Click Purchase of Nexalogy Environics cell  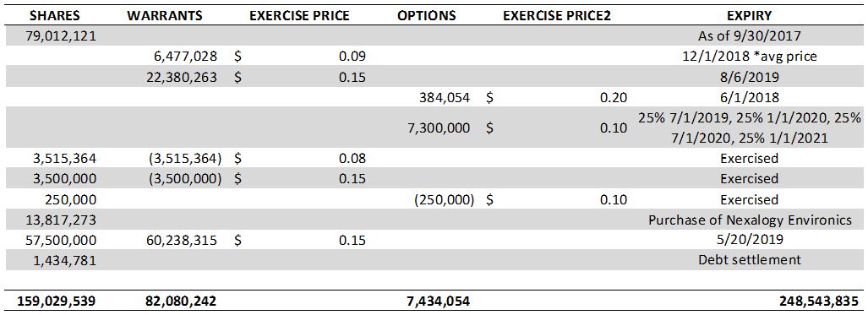coord(750,220)
